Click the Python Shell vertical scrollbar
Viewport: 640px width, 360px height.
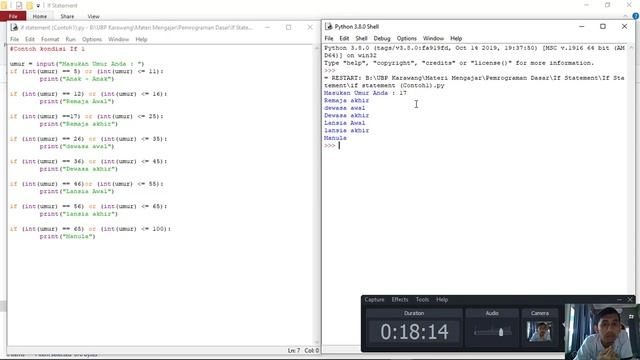click(631, 169)
